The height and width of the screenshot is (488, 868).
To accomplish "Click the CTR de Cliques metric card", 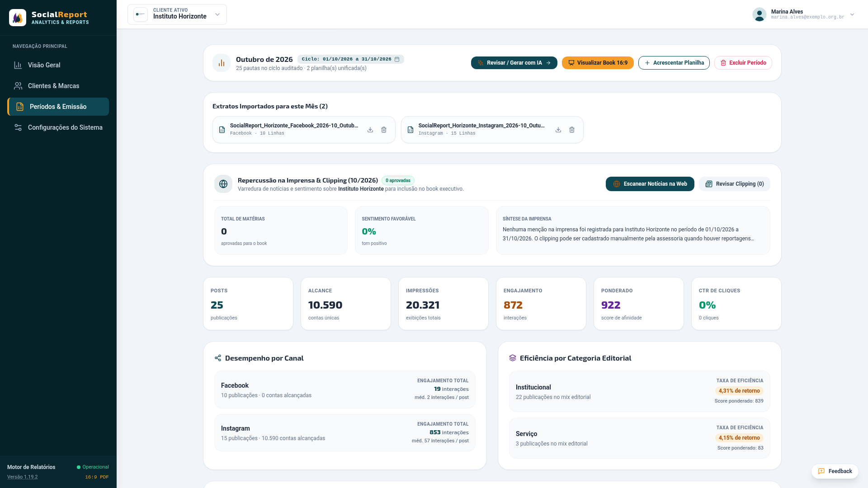I will click(736, 304).
